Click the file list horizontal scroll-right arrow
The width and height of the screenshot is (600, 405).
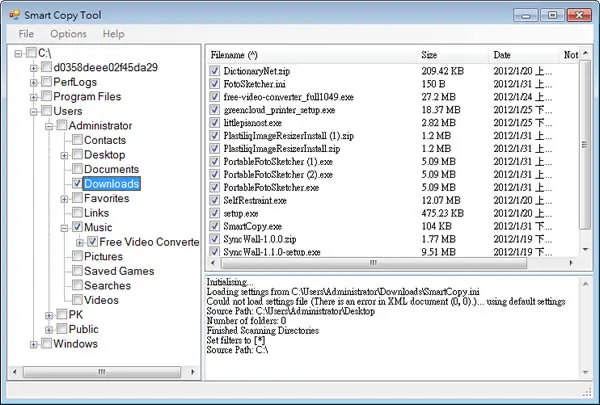571,263
